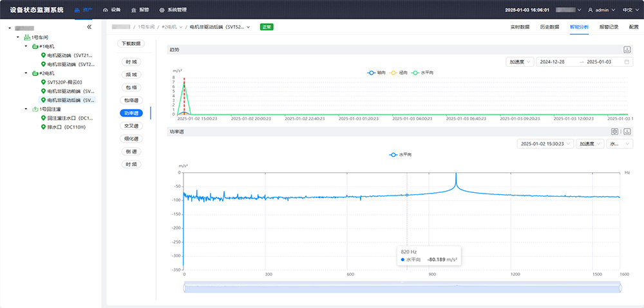
Task: Collapse the root tree node arrow
Action: (10, 28)
